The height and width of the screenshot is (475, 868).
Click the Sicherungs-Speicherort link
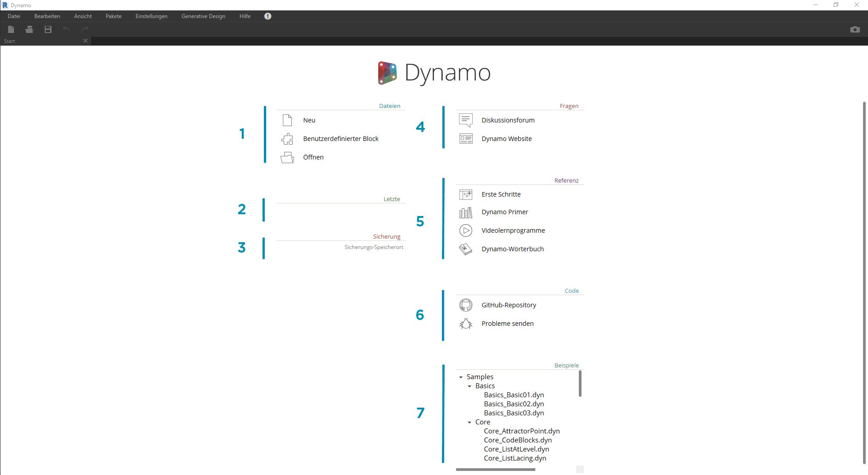(374, 247)
